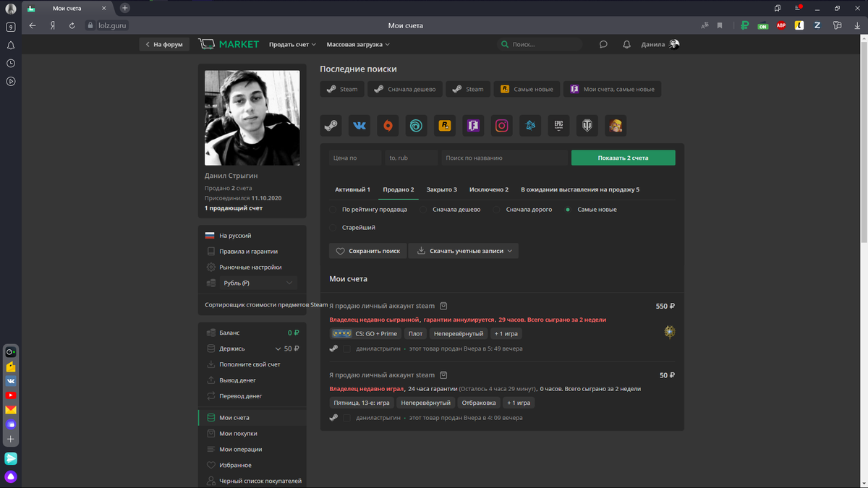Open the Epic Games category icon

pos(558,125)
